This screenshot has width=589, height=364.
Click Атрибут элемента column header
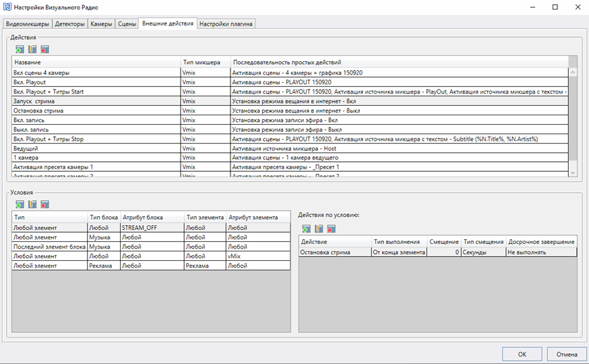pyautogui.click(x=258, y=217)
